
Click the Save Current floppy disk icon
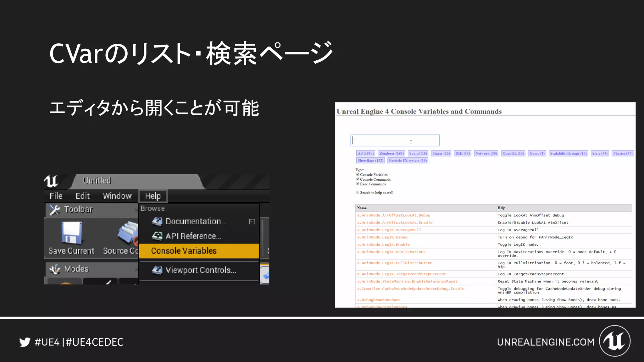coord(72,233)
